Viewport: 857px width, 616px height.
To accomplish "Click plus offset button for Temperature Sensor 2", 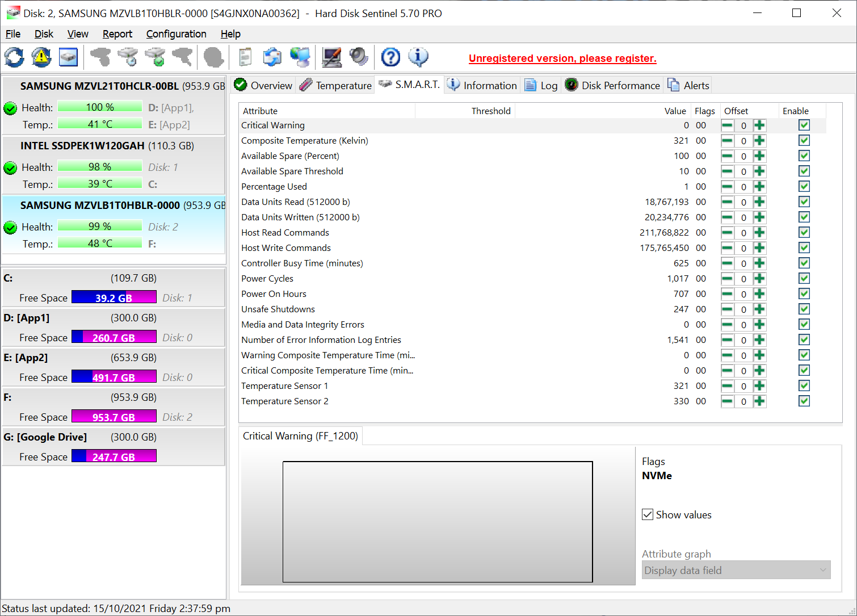I will pyautogui.click(x=759, y=401).
